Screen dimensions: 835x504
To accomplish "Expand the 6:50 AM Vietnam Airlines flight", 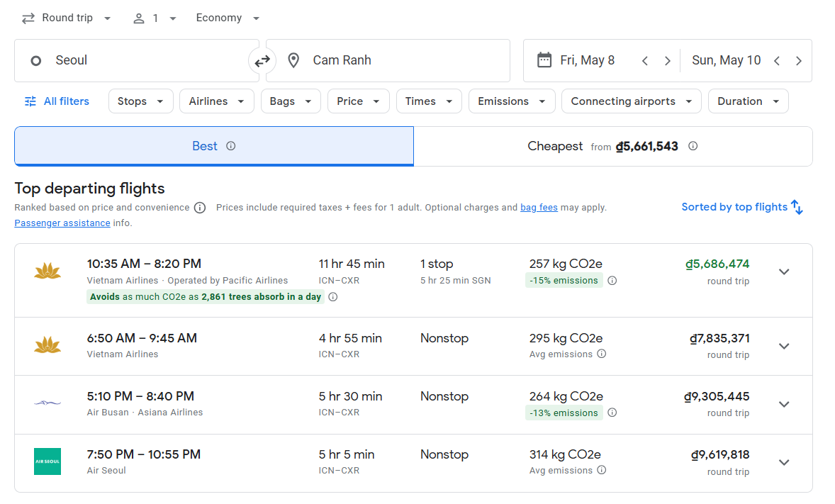I will pyautogui.click(x=783, y=346).
